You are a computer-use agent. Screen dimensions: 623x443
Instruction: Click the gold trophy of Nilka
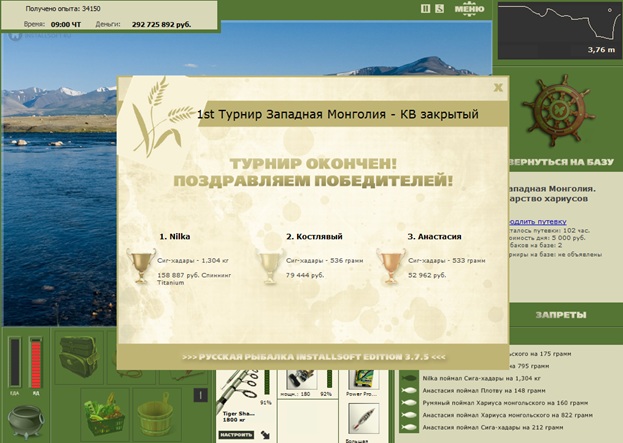(x=141, y=265)
